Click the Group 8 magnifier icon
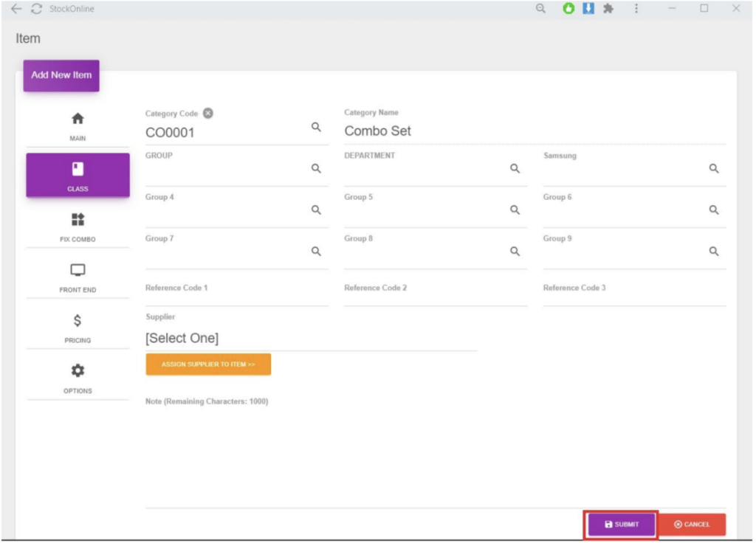 point(515,251)
